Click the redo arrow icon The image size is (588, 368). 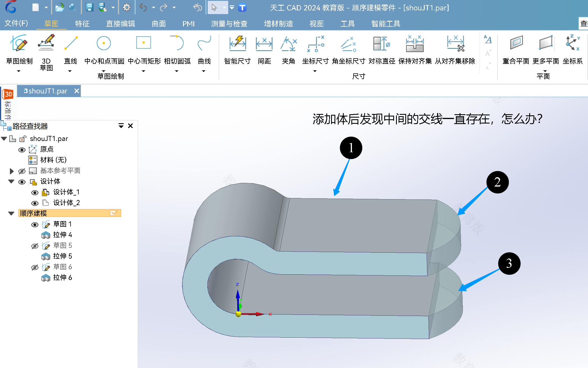tap(164, 7)
